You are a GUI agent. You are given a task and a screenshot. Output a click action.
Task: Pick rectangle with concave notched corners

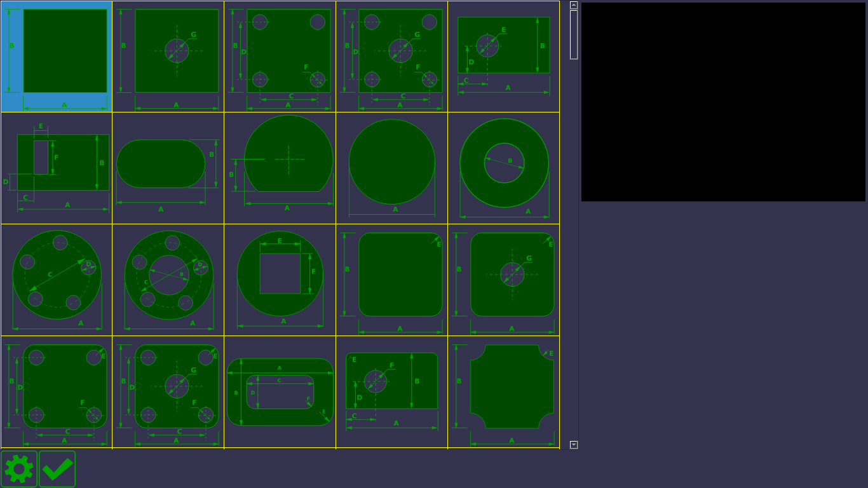click(x=504, y=391)
